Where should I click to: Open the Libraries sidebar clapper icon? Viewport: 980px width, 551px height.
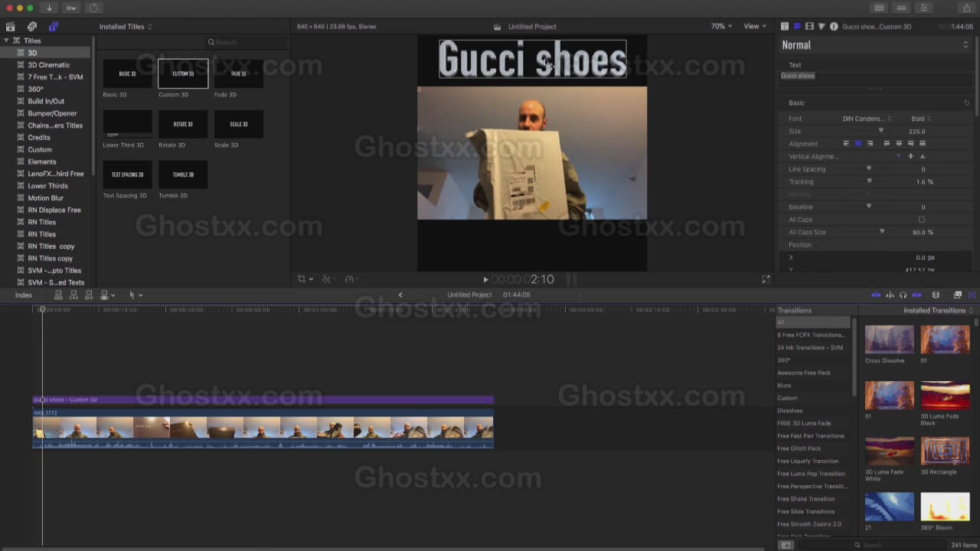click(x=11, y=27)
